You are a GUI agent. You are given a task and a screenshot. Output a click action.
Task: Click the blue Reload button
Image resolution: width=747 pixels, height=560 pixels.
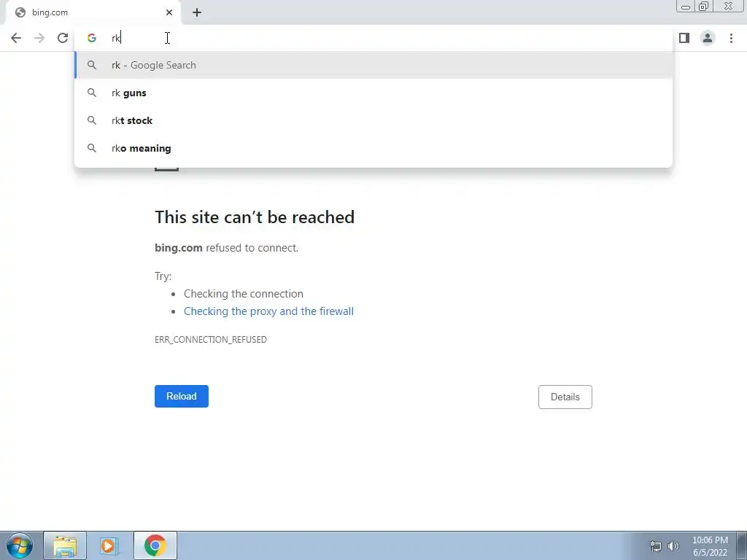tap(182, 396)
